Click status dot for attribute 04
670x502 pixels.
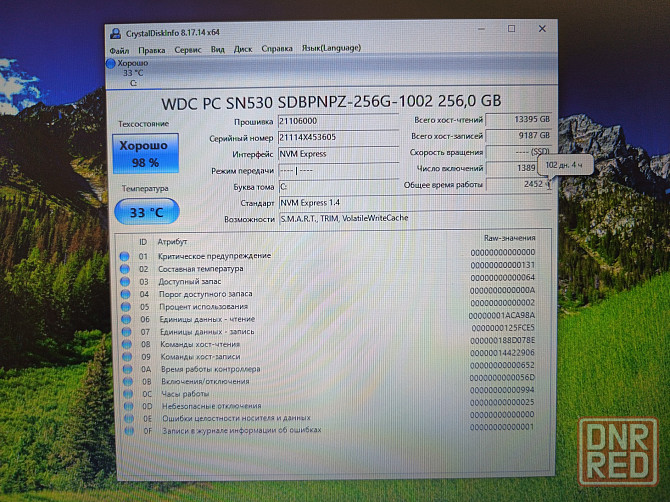pos(126,294)
